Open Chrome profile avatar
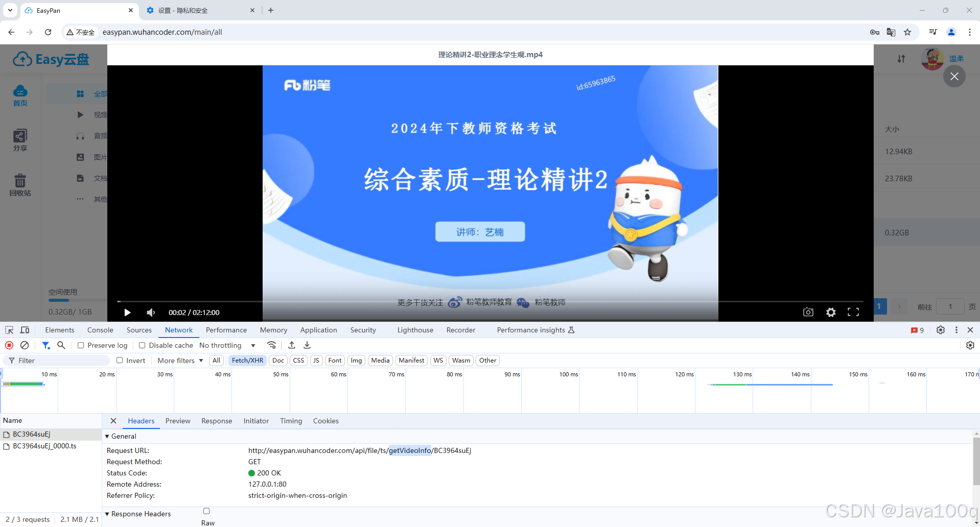 (x=951, y=32)
